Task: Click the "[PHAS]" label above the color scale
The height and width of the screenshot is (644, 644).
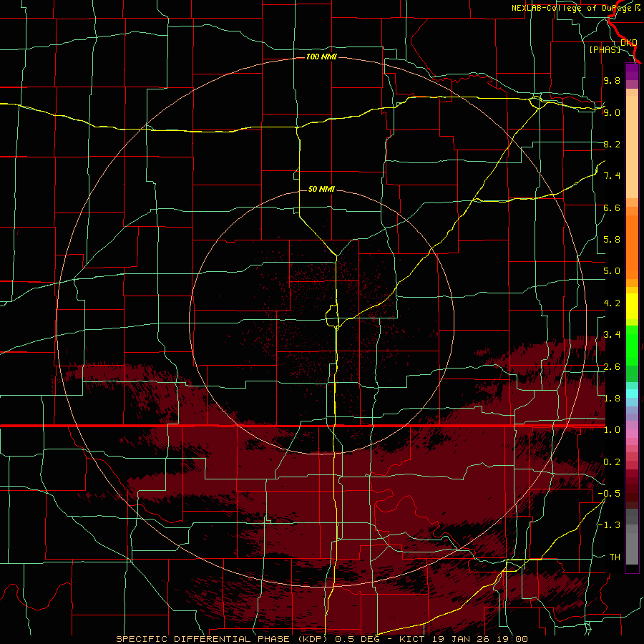Action: coord(605,49)
